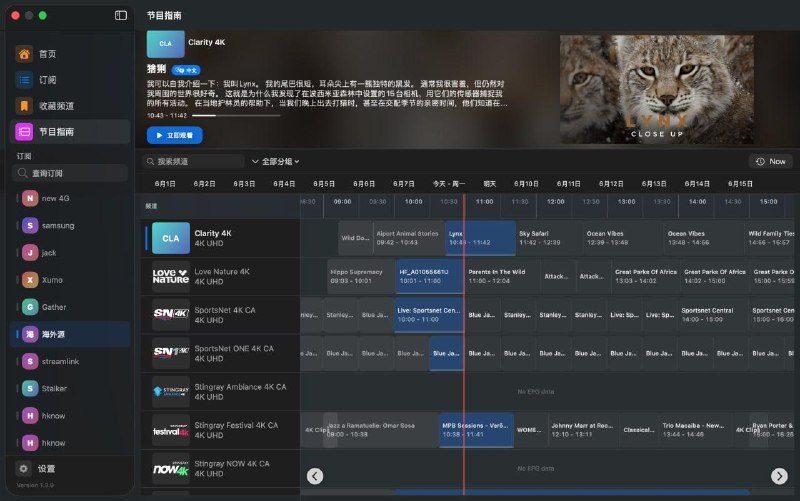Image resolution: width=800 pixels, height=501 pixels.
Task: Open the 收藏频道 bookmark icon
Action: 24,106
